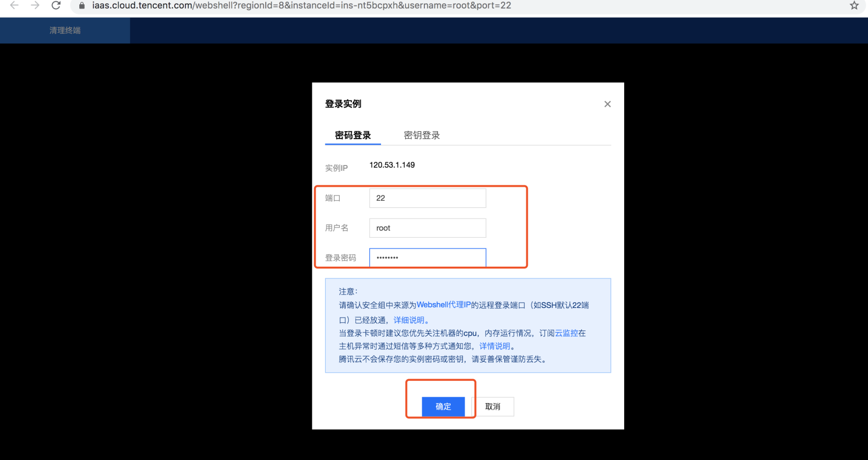Close the 登录实例 dialog with the X

[608, 104]
